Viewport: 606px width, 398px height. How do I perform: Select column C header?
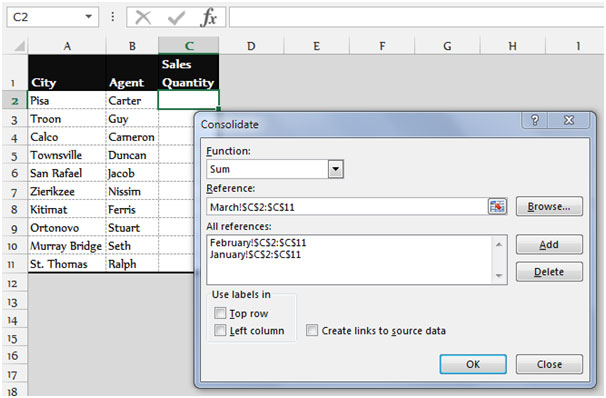pos(189,46)
